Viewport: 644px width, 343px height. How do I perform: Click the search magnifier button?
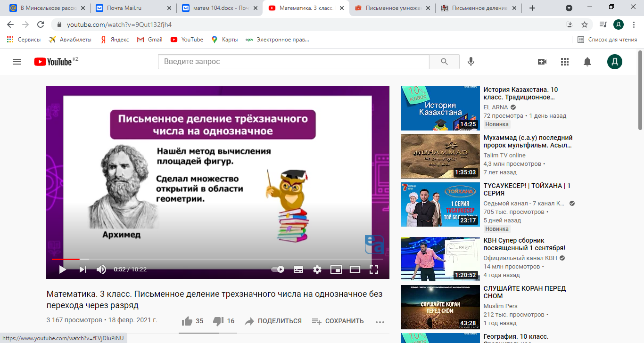[444, 62]
